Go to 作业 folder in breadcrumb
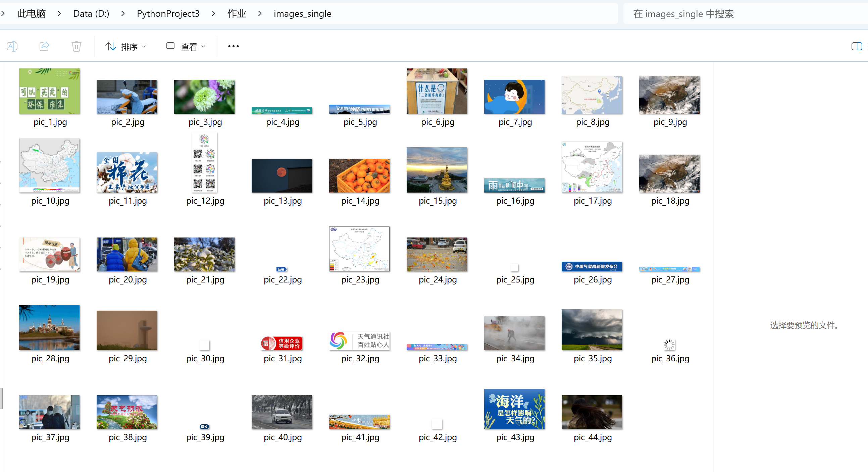Viewport: 868px width, 472px height. (x=237, y=13)
